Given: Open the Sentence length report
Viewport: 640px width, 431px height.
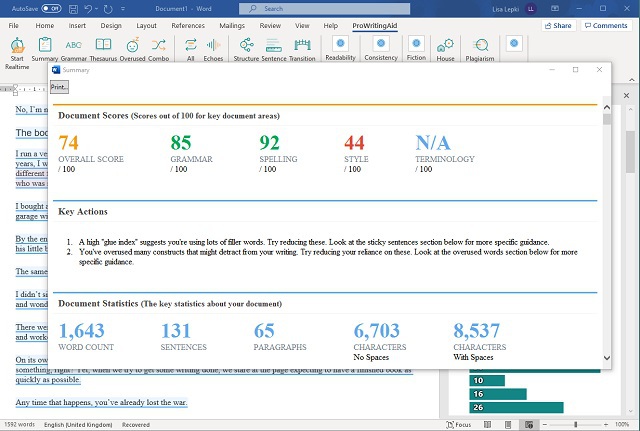Looking at the screenshot, I should (x=273, y=49).
